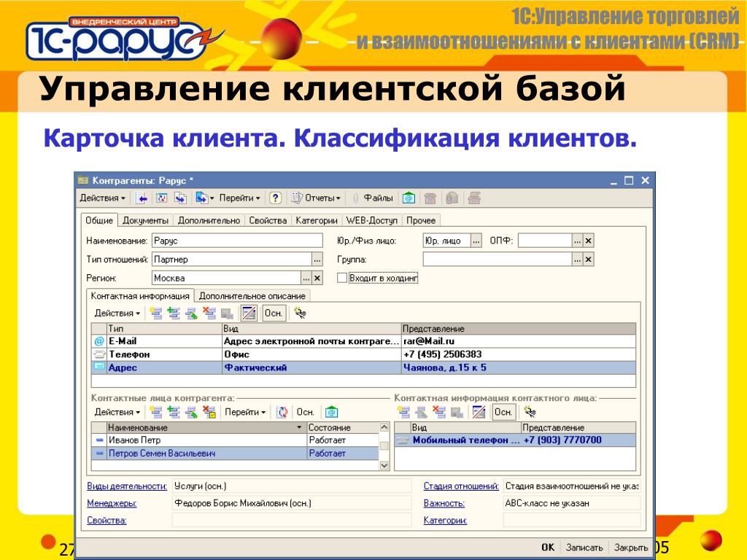
Task: Click the red-X delete row icon in contact info toolbar
Action: pyautogui.click(x=209, y=314)
